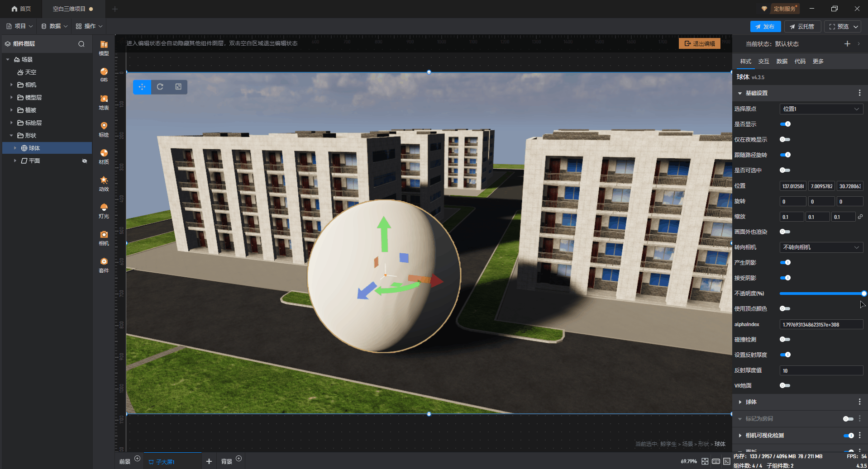
Task: Add a 背景 background layer with the plus icon
Action: coord(239,459)
